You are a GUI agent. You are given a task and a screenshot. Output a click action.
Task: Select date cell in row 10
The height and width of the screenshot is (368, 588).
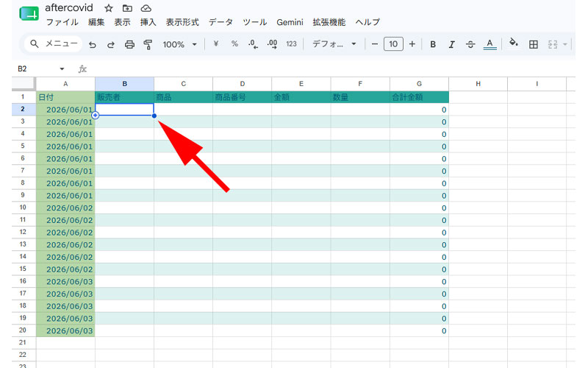pos(65,208)
